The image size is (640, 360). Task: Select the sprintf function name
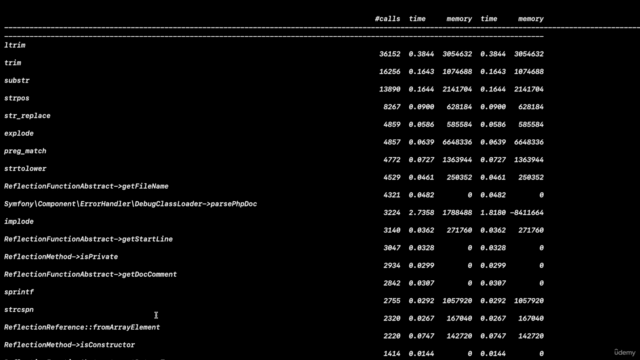[19, 292]
